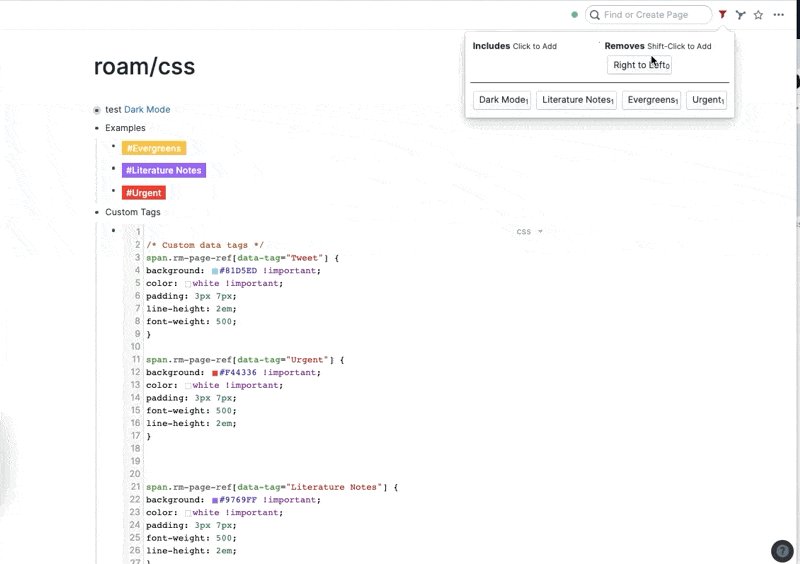Click the Removes heading in filter popup
The image size is (800, 564).
[624, 46]
